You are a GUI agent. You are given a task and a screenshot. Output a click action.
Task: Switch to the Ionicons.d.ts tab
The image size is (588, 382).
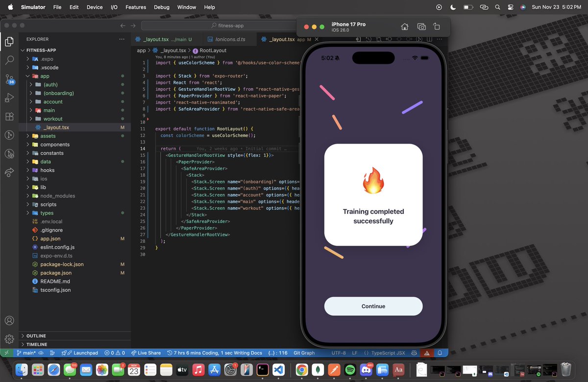(x=230, y=39)
